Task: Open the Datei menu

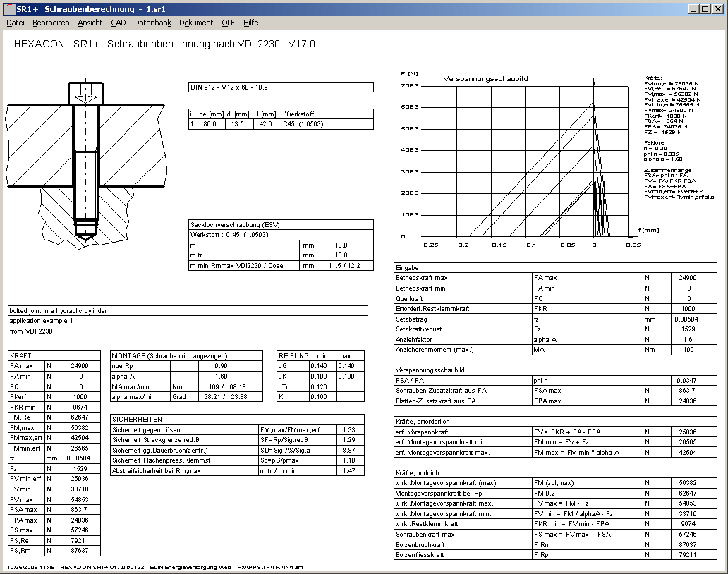Action: click(16, 23)
